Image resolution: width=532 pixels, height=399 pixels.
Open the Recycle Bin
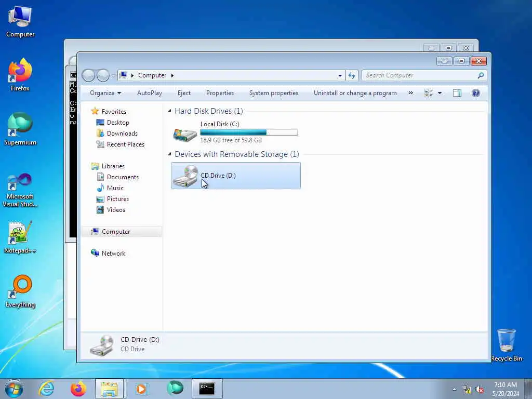click(x=506, y=345)
